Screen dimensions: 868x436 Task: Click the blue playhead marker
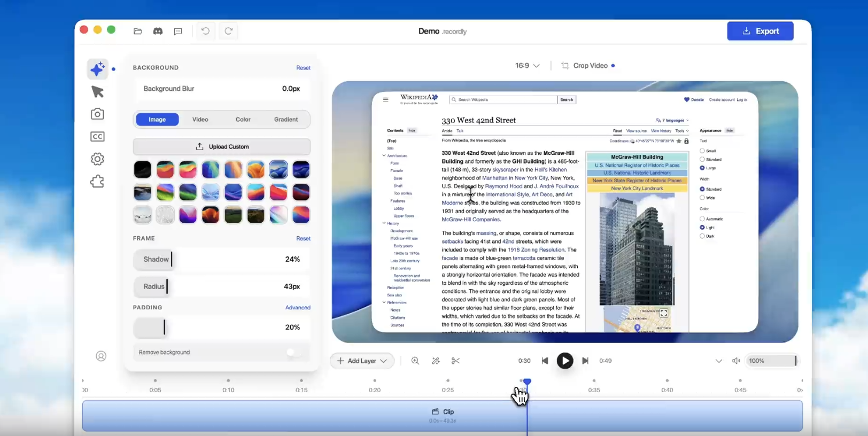click(x=527, y=381)
